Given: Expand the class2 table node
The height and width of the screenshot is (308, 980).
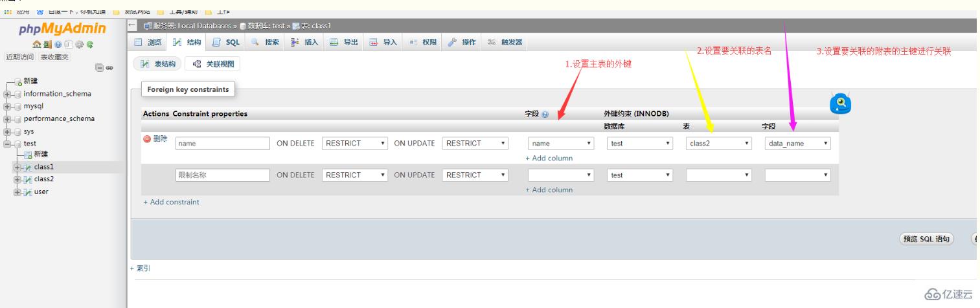Looking at the screenshot, I should (x=17, y=179).
